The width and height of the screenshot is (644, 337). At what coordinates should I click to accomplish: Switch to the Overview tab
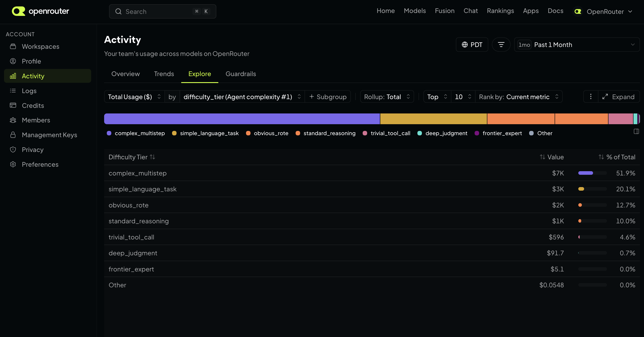tap(126, 74)
